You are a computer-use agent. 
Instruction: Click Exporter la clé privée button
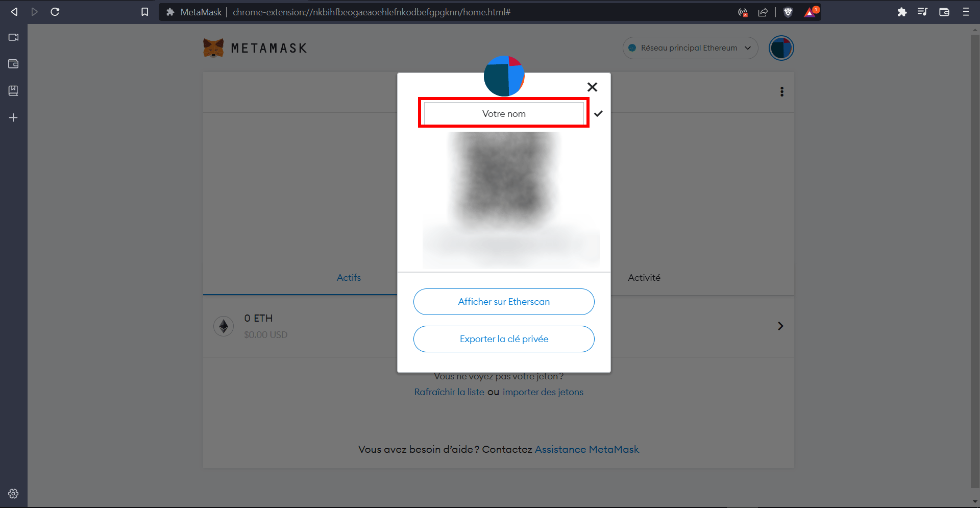coord(504,339)
